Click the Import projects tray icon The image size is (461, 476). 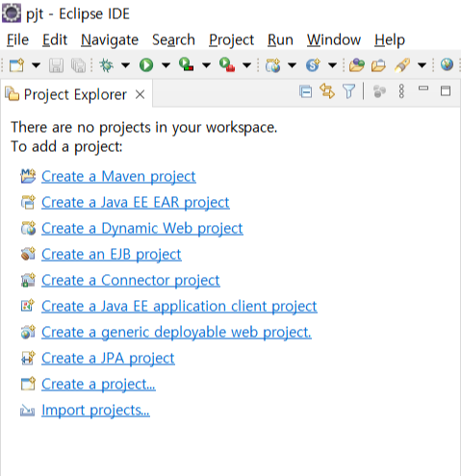click(x=27, y=411)
